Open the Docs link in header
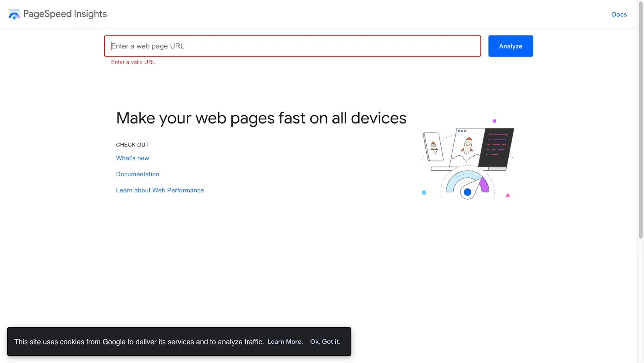The height and width of the screenshot is (363, 644). click(619, 14)
